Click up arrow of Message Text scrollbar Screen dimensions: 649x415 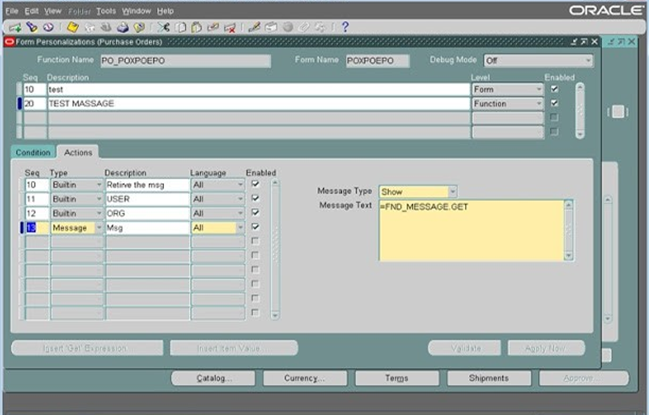tap(569, 205)
